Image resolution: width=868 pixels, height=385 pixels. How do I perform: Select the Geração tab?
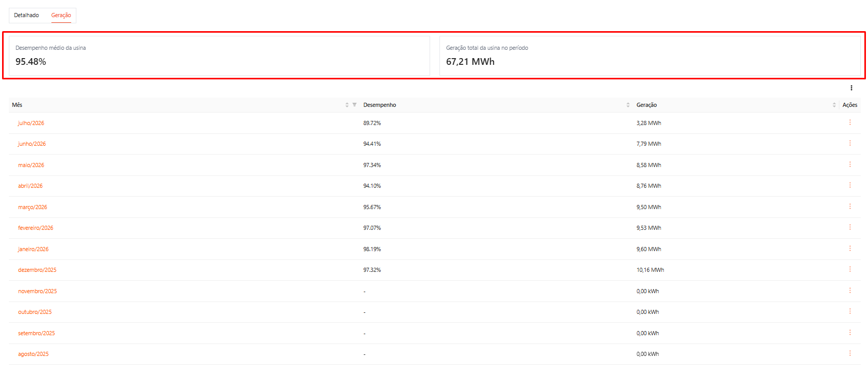click(x=61, y=16)
